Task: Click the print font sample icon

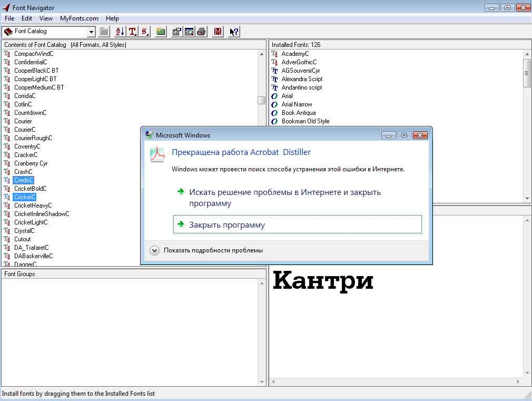Action: point(202,32)
